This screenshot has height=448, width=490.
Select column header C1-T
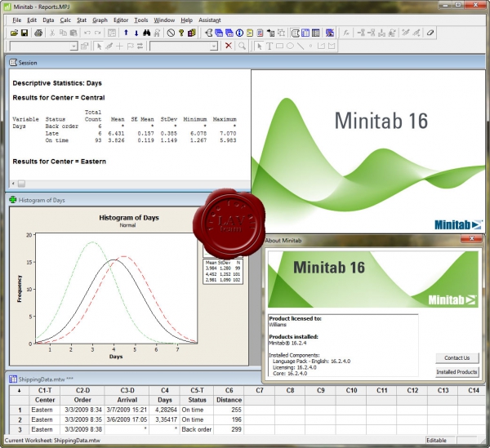click(x=45, y=390)
